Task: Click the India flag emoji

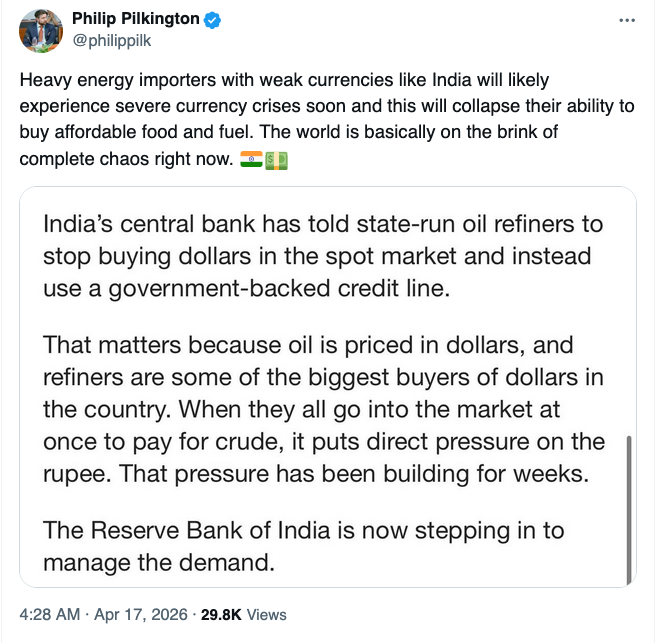Action: click(251, 160)
